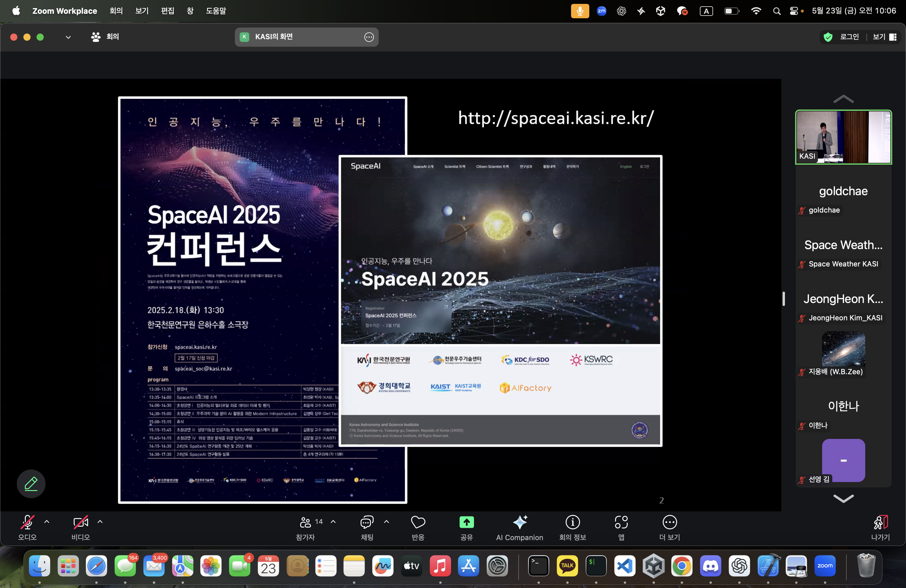
Task: Open KASI의 화면 share options ellipsis
Action: pos(369,37)
